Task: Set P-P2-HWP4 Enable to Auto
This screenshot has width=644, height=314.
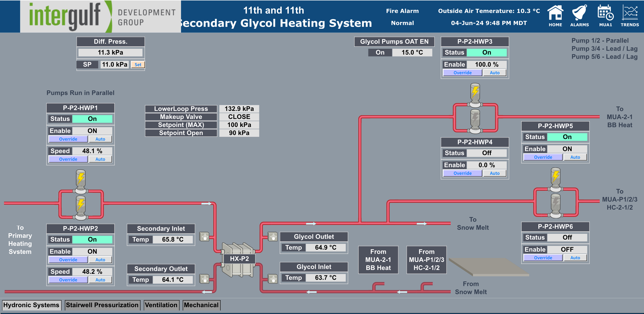Action: [x=495, y=173]
